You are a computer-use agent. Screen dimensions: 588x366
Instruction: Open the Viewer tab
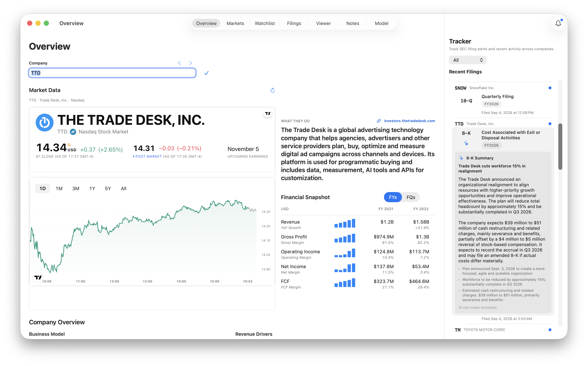point(323,23)
